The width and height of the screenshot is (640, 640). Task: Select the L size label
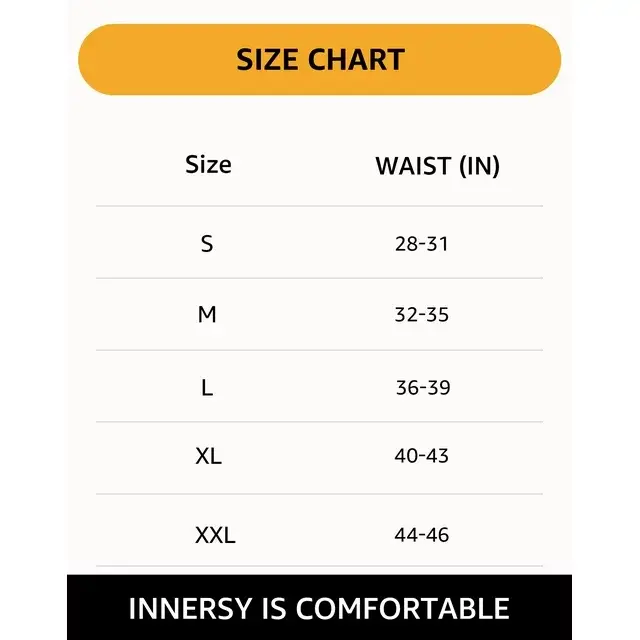coord(207,387)
